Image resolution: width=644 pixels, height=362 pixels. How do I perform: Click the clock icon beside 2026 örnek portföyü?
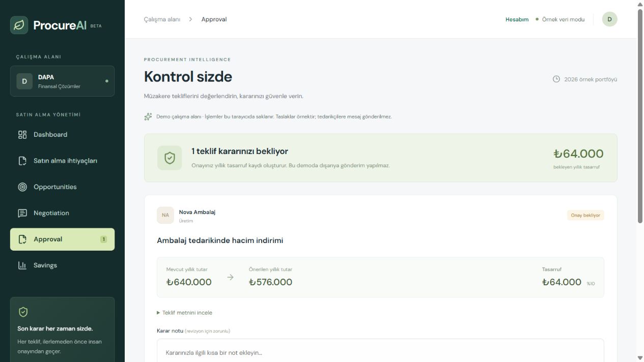[556, 79]
